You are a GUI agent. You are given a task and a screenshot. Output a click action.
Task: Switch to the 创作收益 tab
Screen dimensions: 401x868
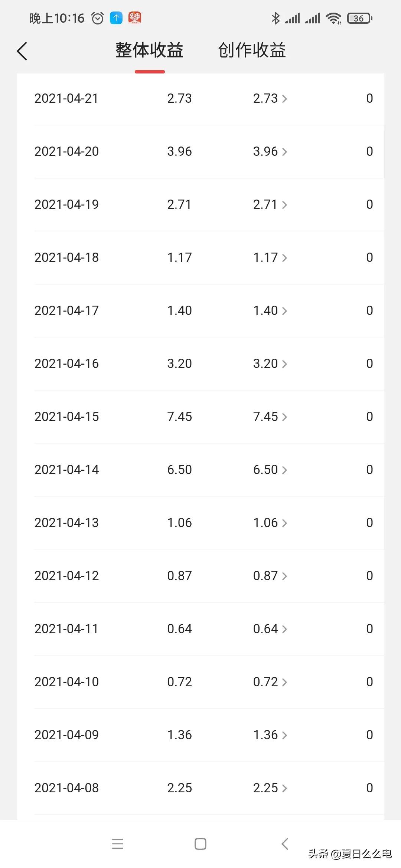tap(252, 50)
